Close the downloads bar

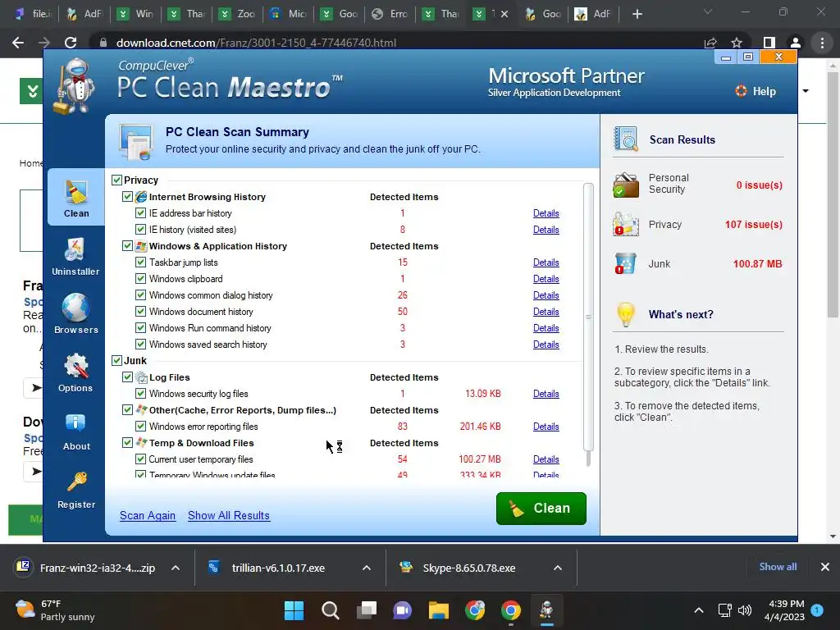pyautogui.click(x=825, y=567)
